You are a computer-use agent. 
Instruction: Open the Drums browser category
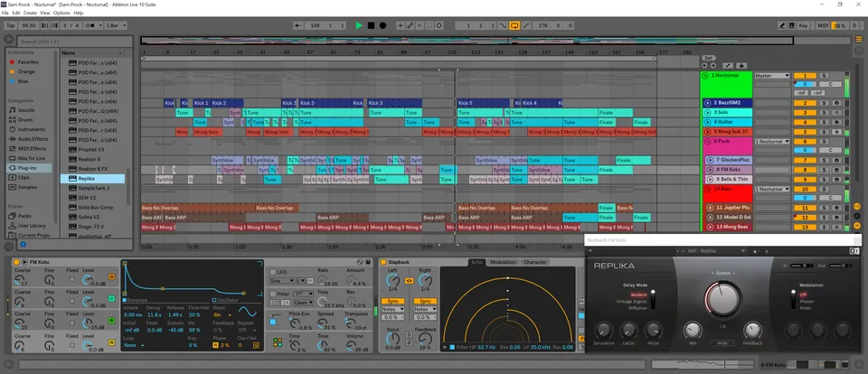coord(25,119)
